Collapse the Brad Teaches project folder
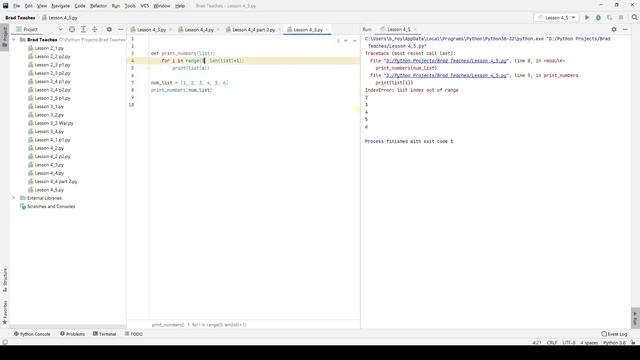 [13, 40]
